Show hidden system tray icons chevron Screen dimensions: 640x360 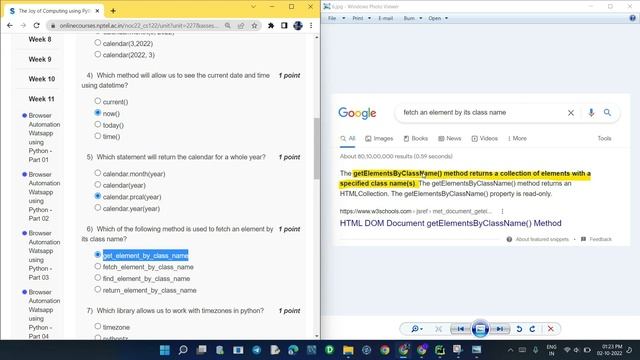[510, 350]
